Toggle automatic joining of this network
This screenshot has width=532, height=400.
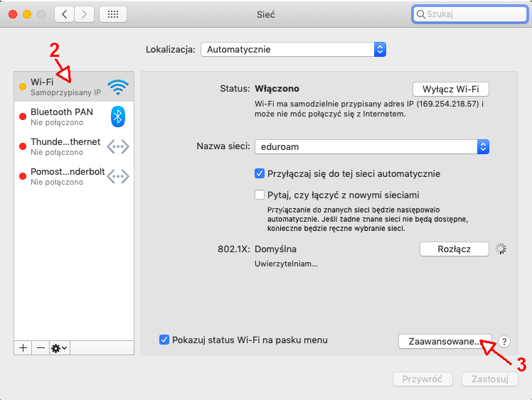[x=260, y=173]
